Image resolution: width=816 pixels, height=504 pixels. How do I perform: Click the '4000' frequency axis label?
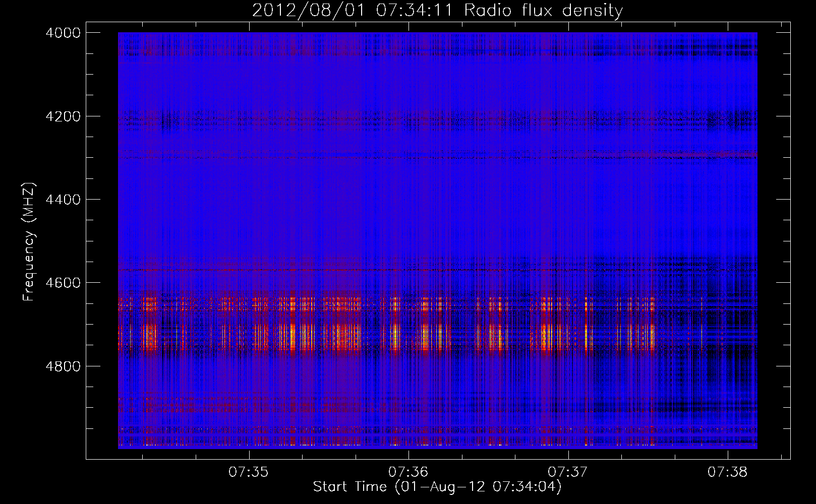[x=63, y=33]
